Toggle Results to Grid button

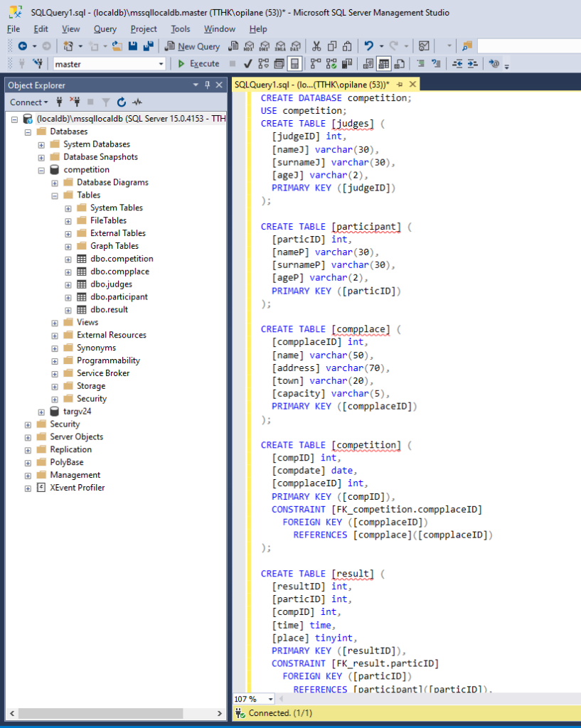click(383, 64)
